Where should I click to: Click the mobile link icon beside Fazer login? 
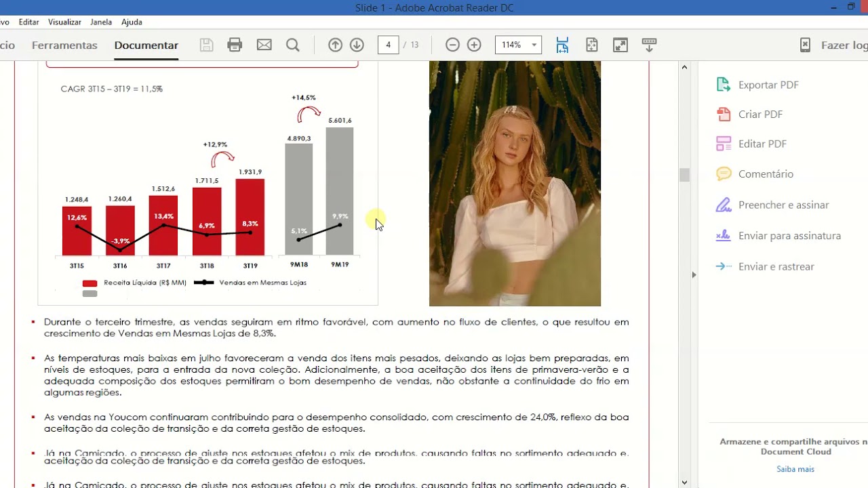pyautogui.click(x=805, y=45)
